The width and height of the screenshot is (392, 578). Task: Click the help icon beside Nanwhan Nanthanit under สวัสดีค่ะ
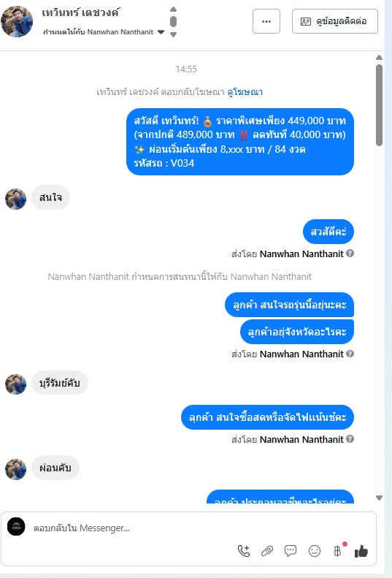[350, 254]
